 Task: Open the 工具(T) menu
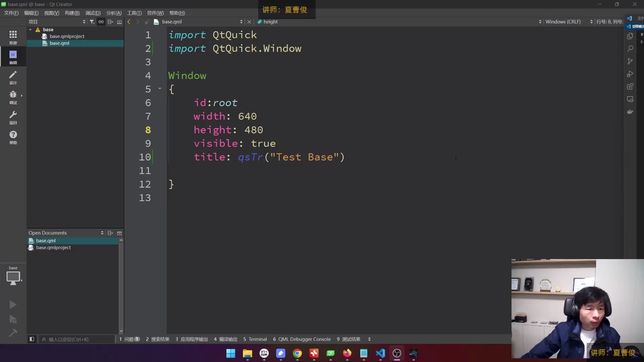point(134,13)
